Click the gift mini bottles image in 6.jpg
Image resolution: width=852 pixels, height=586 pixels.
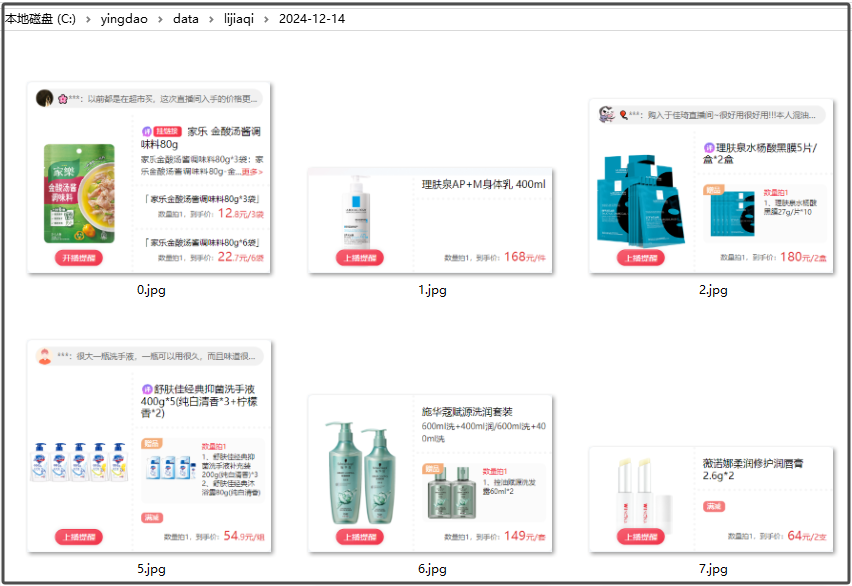click(452, 493)
